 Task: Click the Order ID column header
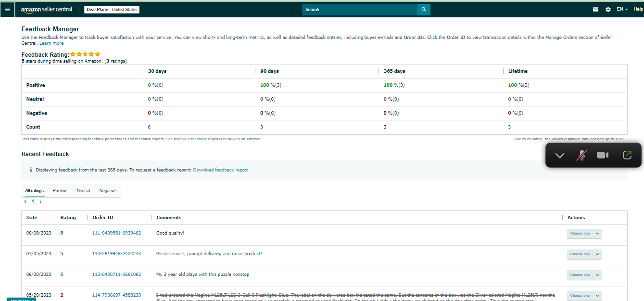(x=103, y=218)
